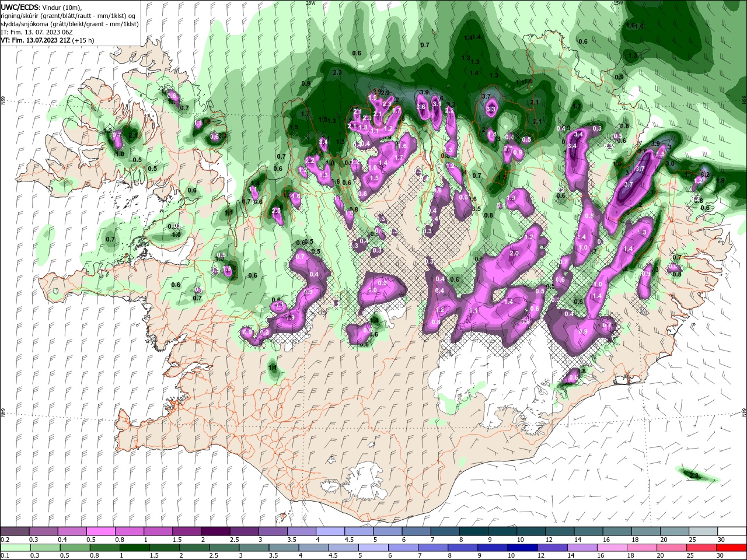Click the 15W longitude label at top
The width and height of the screenshot is (747, 560).
[618, 3]
